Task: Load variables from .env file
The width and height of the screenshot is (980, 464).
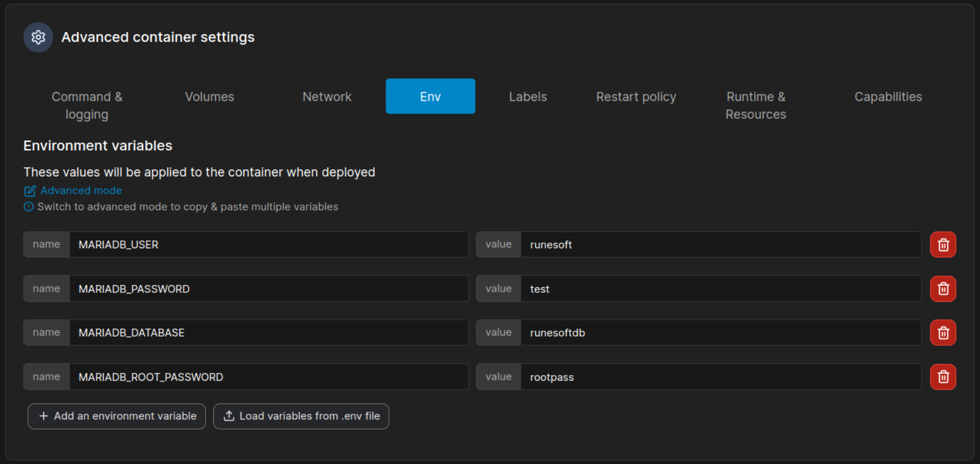Action: (301, 416)
